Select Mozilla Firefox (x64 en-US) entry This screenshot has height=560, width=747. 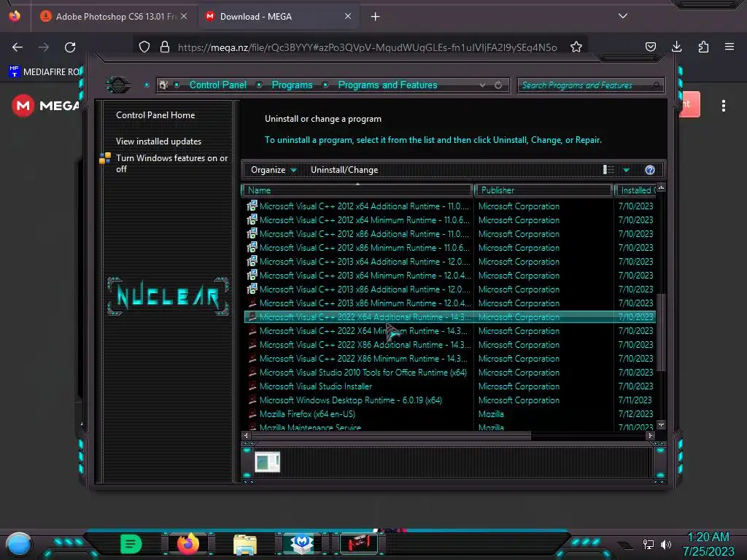pyautogui.click(x=449, y=414)
